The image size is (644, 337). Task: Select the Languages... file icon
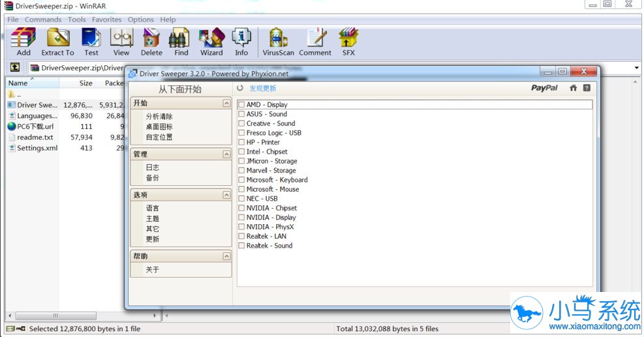[12, 116]
